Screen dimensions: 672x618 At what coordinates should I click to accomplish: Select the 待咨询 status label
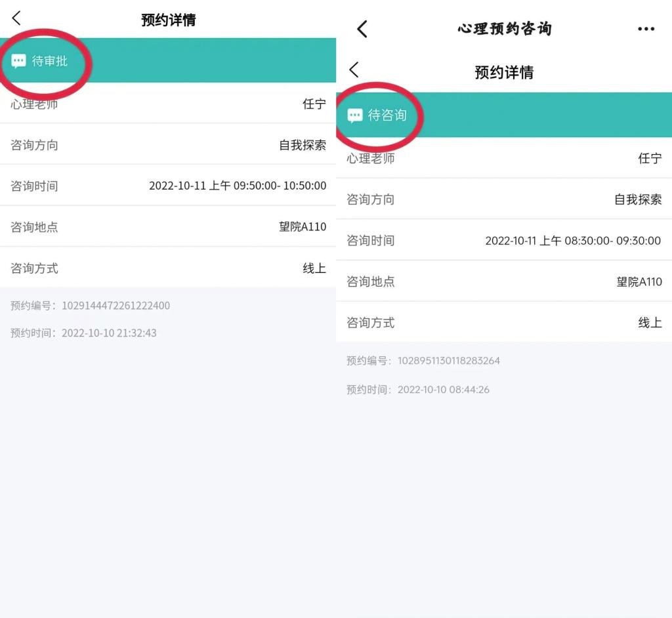[x=387, y=115]
